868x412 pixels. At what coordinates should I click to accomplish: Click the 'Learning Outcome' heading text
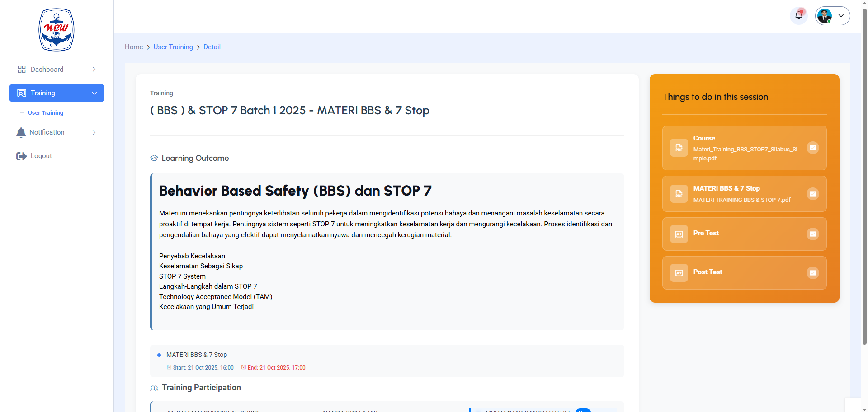(195, 158)
